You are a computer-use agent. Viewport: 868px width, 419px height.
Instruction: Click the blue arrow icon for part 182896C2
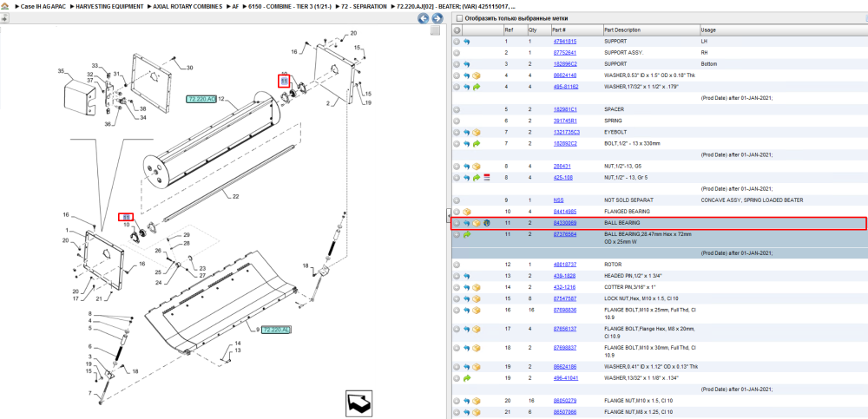click(x=467, y=64)
